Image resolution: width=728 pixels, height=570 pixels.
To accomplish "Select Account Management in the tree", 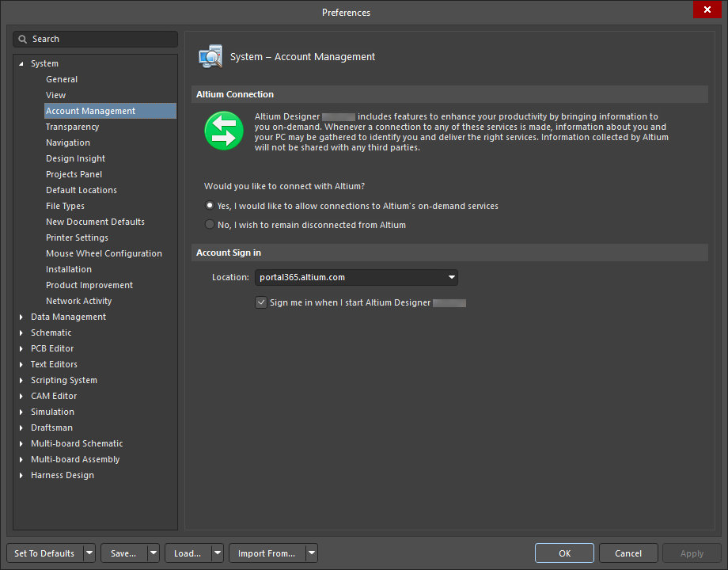I will (111, 111).
